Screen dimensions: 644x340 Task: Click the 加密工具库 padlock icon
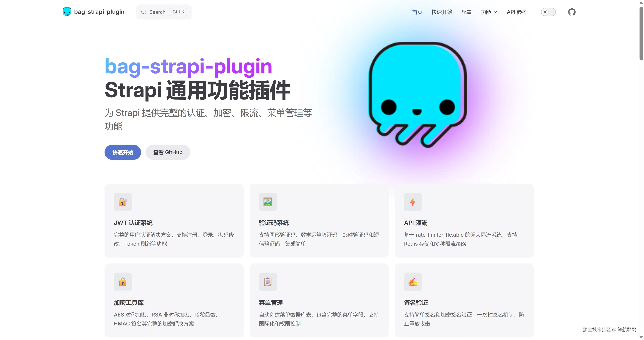pos(122,282)
